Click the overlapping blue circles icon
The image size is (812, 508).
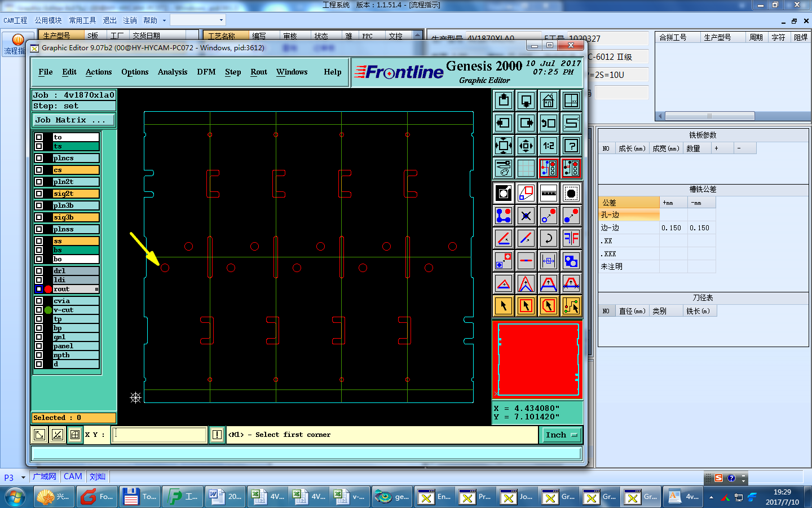coord(571,261)
